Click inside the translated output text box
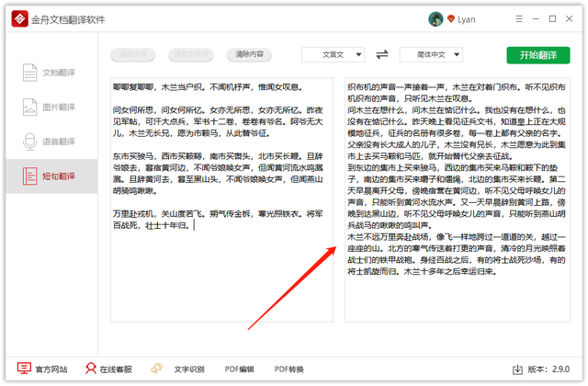Screen dimensions: 588x386 458,199
